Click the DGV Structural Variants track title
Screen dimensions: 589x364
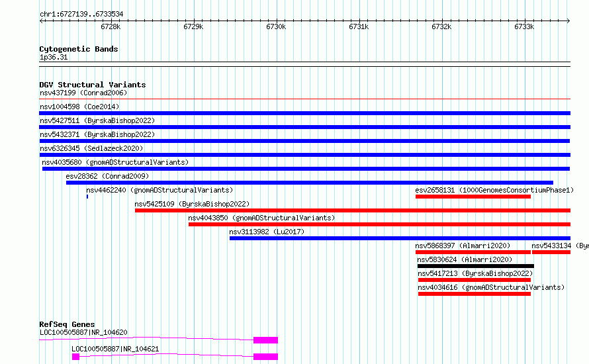pos(93,85)
